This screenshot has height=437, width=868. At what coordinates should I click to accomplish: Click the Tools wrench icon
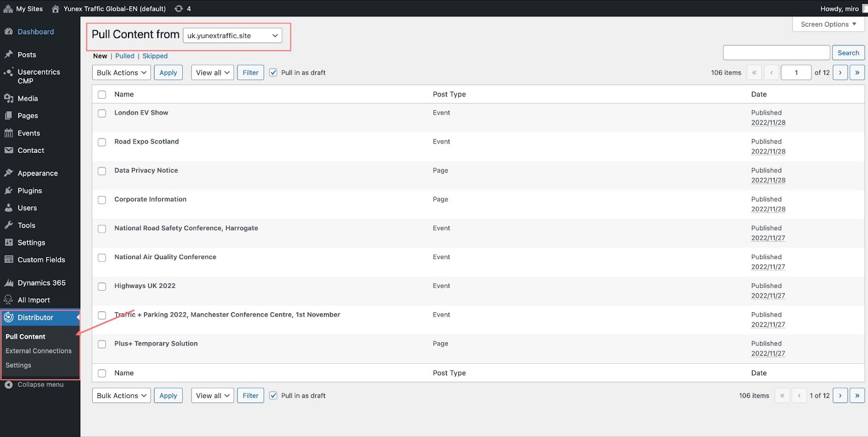click(9, 226)
